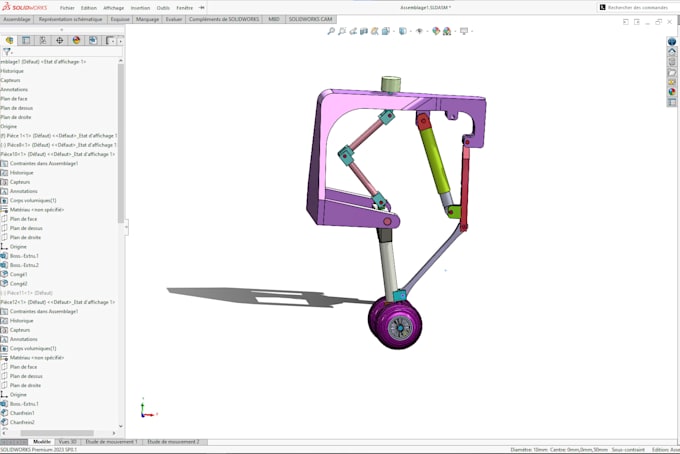This screenshot has height=454, width=680.
Task: Open Etude de mouvement 1 tab
Action: point(111,442)
